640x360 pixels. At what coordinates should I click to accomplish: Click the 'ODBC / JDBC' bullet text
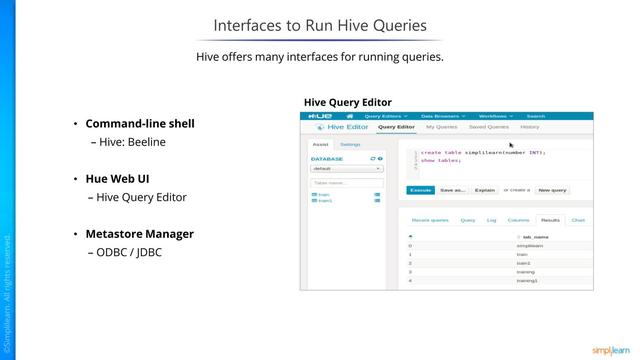tap(129, 252)
